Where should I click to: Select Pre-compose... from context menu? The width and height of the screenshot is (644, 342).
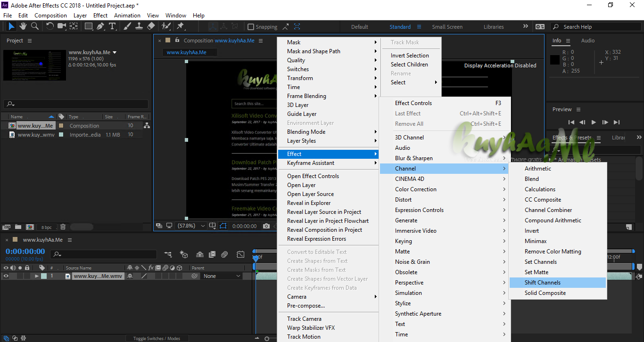[x=329, y=306]
